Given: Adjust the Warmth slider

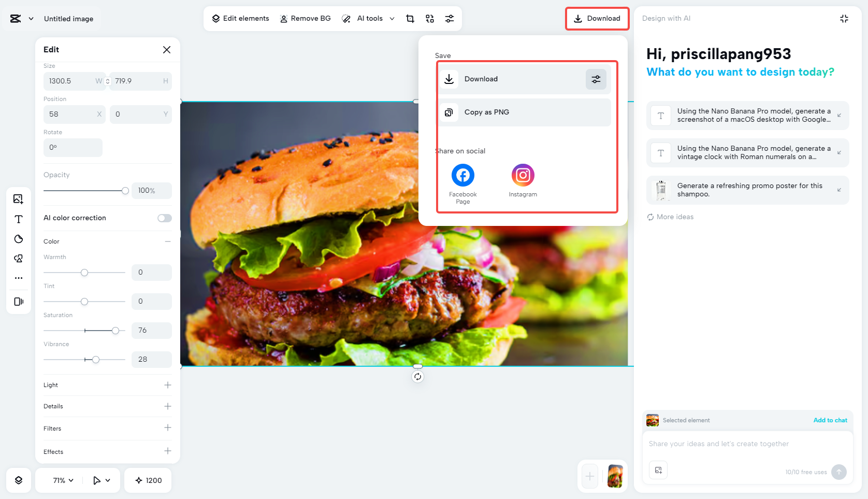Looking at the screenshot, I should (84, 273).
